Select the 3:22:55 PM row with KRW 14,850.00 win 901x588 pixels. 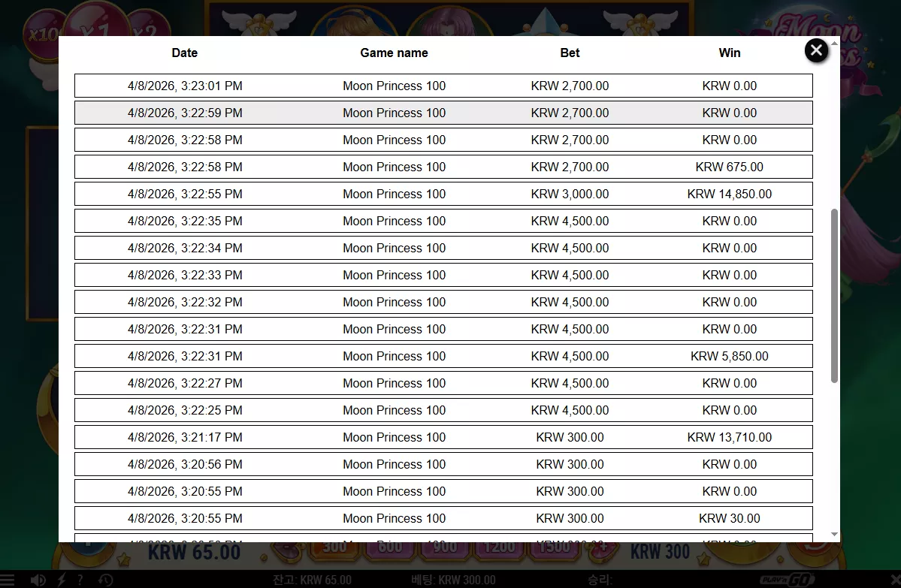(443, 194)
